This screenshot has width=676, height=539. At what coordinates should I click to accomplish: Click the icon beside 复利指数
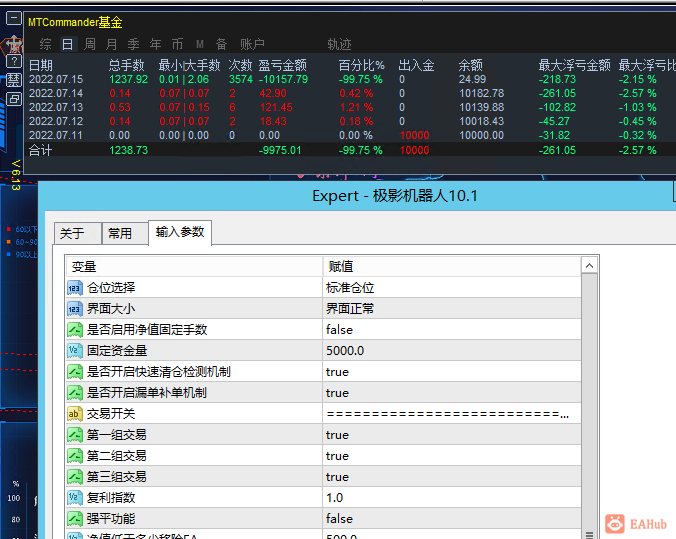tap(75, 498)
